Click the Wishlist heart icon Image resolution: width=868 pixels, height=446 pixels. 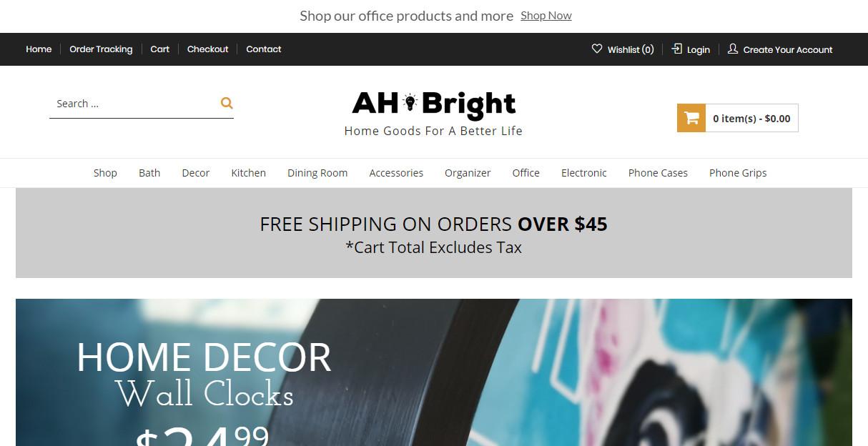597,49
